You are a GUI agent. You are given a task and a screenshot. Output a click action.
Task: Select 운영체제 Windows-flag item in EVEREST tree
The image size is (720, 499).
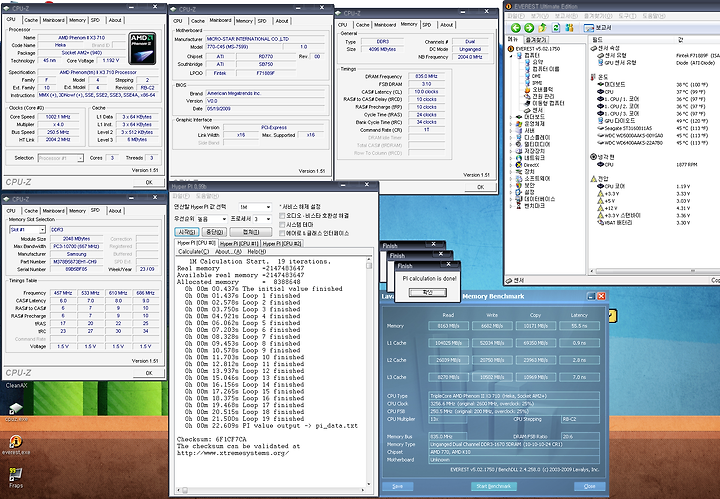pos(530,124)
